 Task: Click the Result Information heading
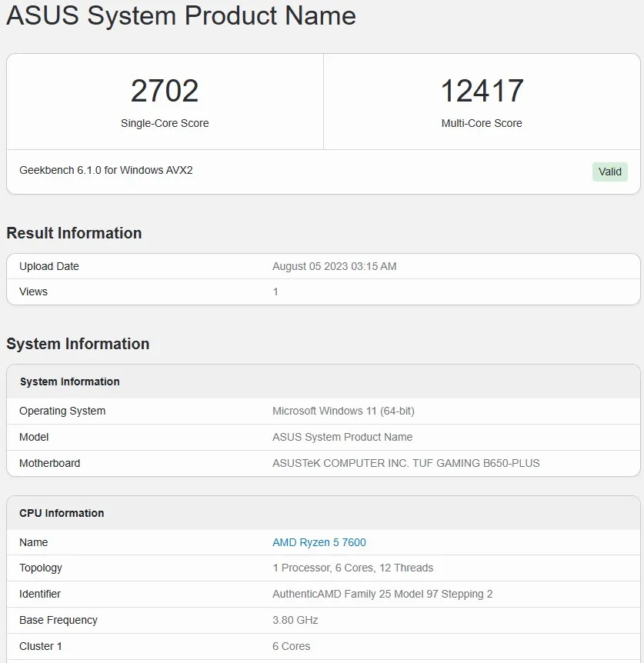(x=74, y=233)
